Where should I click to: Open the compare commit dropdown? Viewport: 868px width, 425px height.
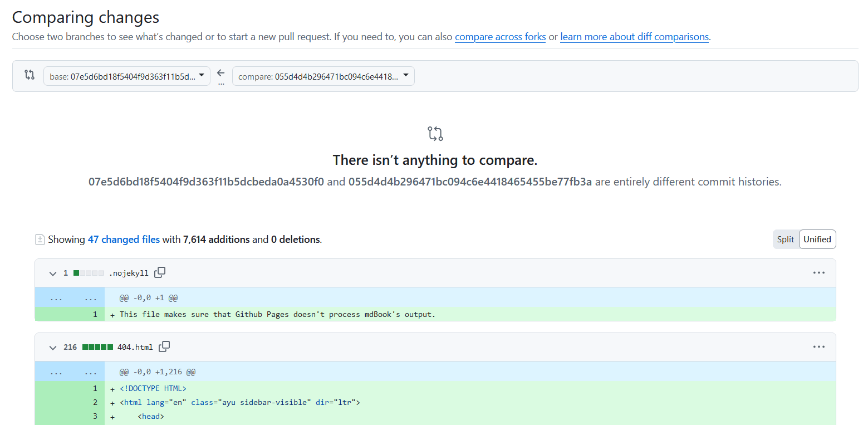click(x=323, y=76)
